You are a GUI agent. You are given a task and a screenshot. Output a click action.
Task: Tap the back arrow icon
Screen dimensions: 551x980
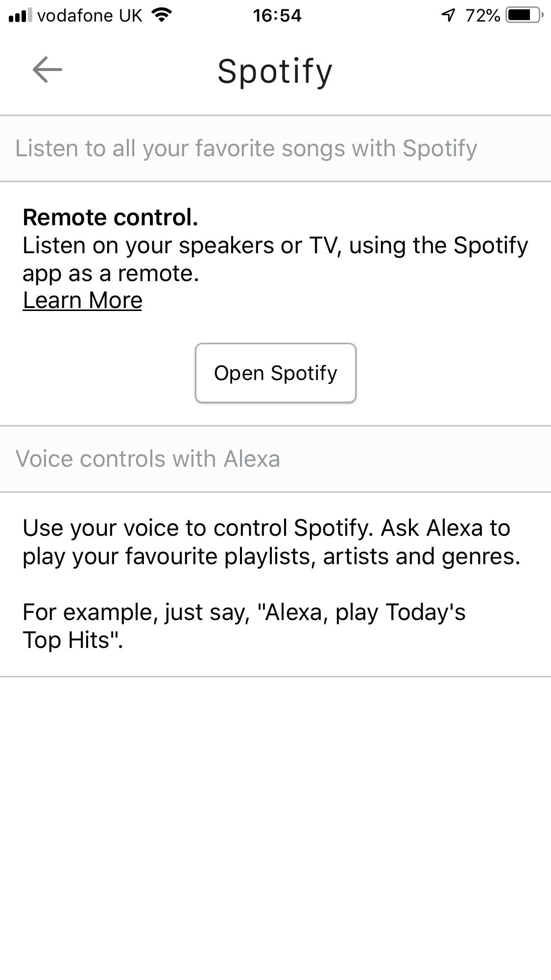47,70
